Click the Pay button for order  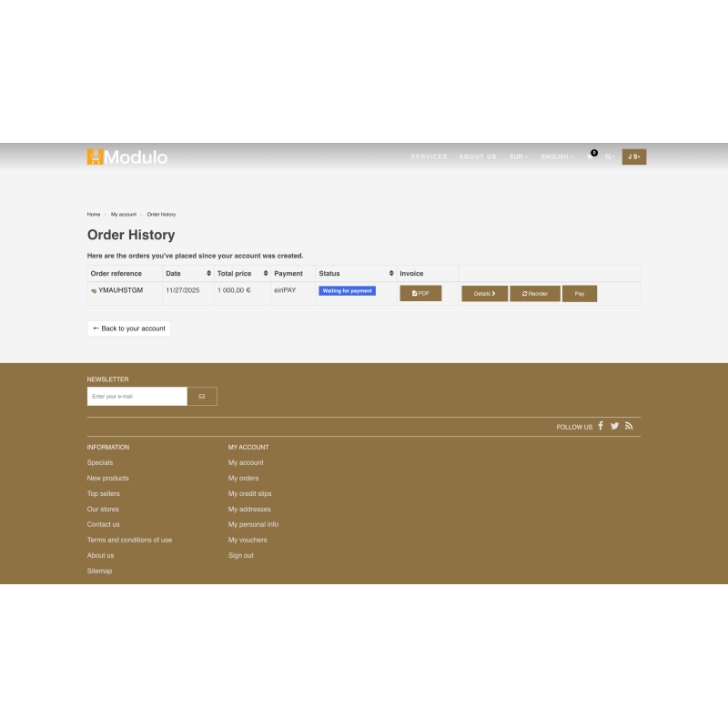(x=579, y=293)
